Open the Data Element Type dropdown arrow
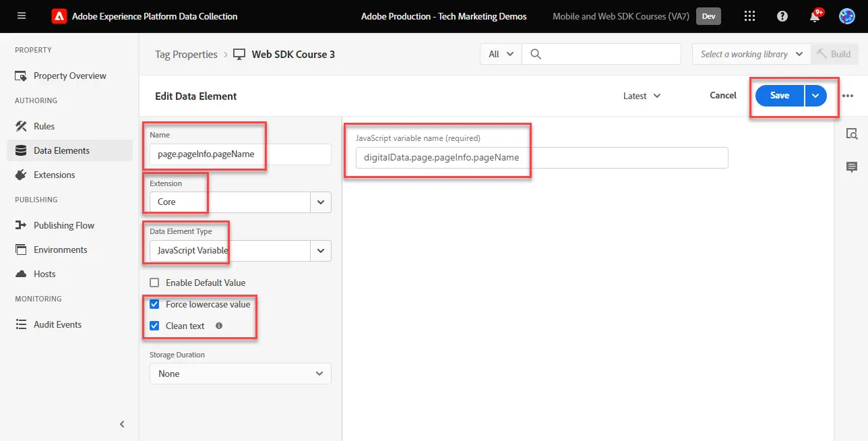The image size is (868, 441). [321, 250]
